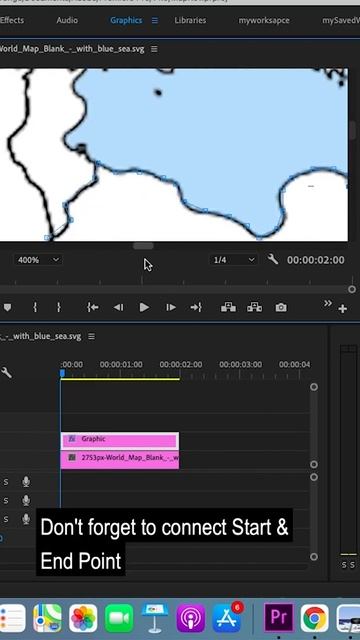The image size is (360, 640).
Task: Toggle voice-over record on first audio track
Action: coord(26,482)
